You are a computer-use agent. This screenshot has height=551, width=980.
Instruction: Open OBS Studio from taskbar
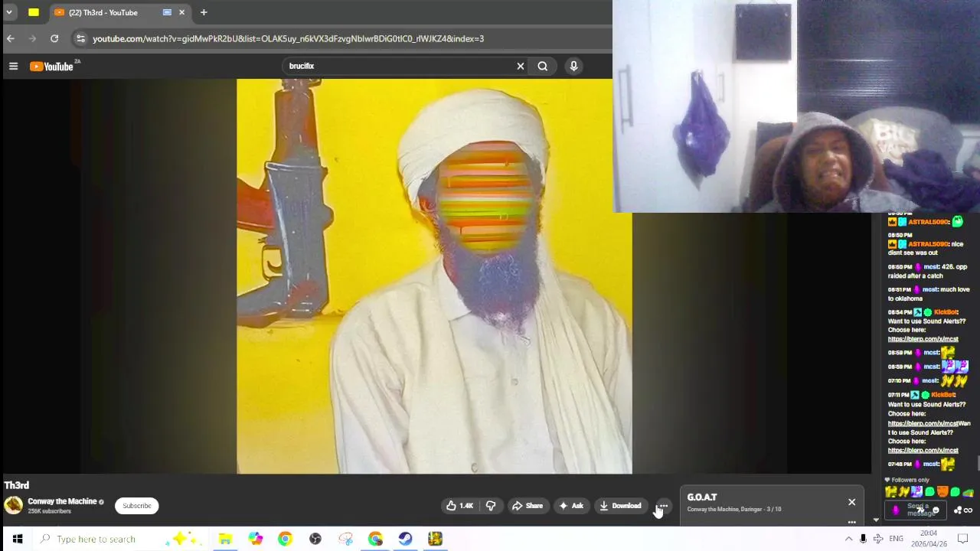(315, 539)
